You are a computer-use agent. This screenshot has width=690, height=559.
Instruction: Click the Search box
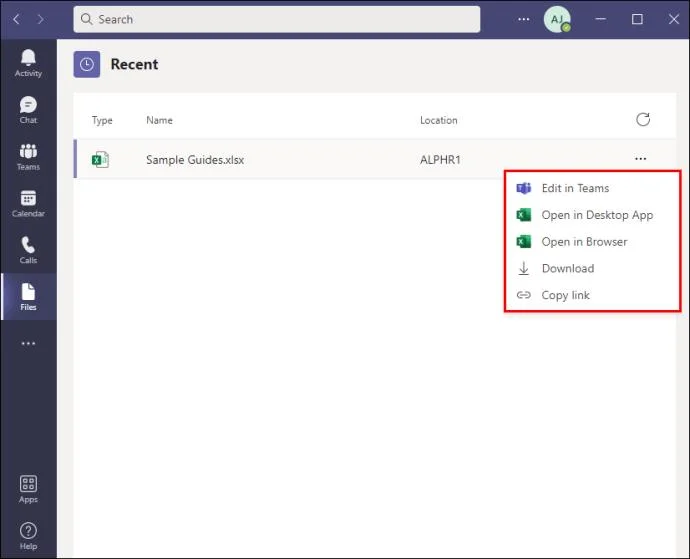coord(277,19)
